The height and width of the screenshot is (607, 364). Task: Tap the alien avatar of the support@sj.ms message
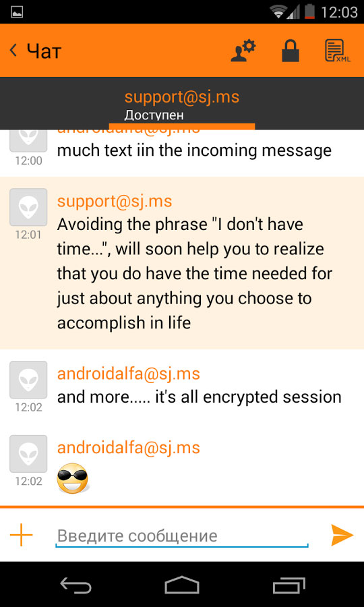(28, 208)
